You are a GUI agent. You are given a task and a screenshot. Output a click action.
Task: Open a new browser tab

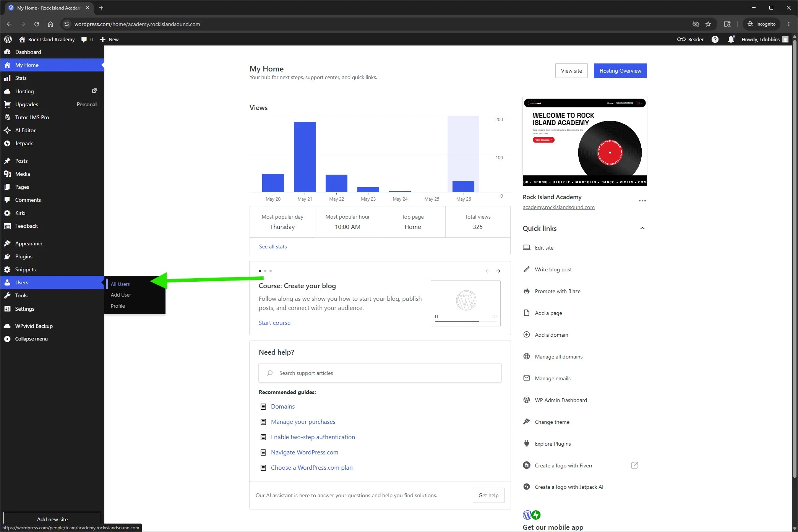pyautogui.click(x=101, y=8)
